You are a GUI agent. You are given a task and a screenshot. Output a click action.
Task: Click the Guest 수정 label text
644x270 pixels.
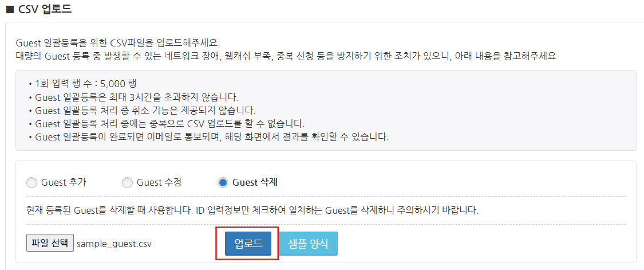[x=159, y=183]
